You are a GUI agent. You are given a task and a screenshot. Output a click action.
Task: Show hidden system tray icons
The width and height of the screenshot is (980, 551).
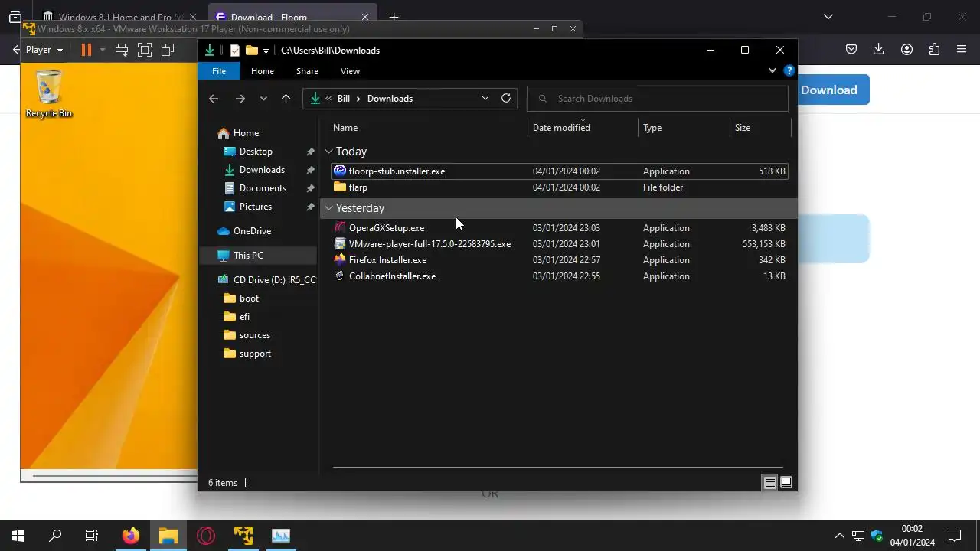click(840, 536)
